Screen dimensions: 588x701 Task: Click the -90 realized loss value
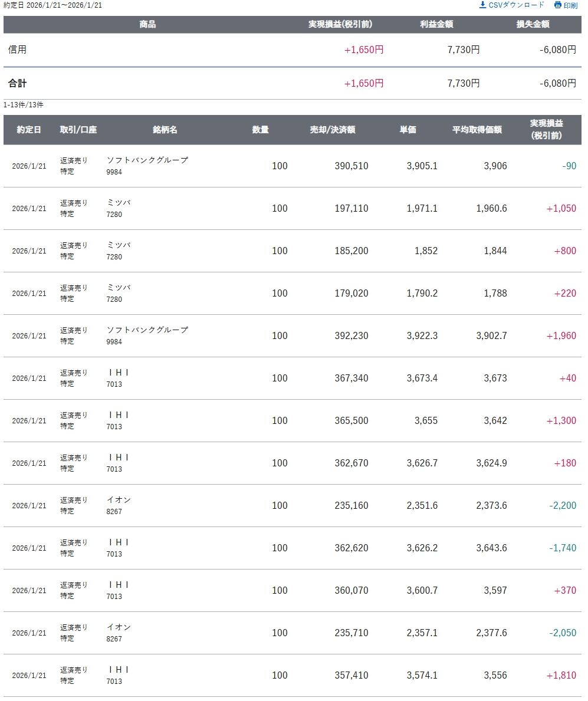[x=569, y=166]
